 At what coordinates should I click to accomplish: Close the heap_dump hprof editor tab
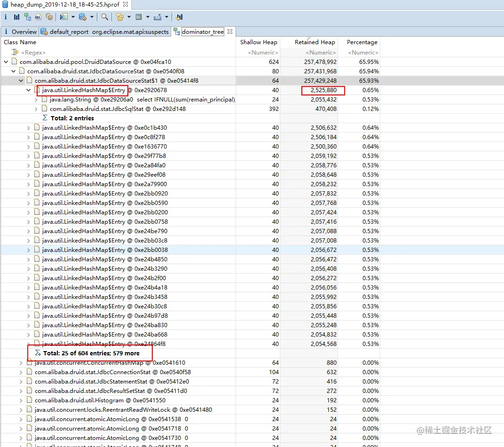tap(126, 5)
